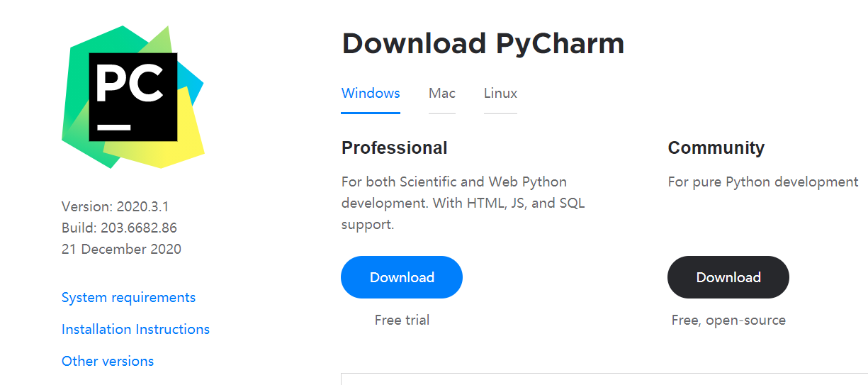Click the empty box below the Download buttons

(x=602, y=379)
